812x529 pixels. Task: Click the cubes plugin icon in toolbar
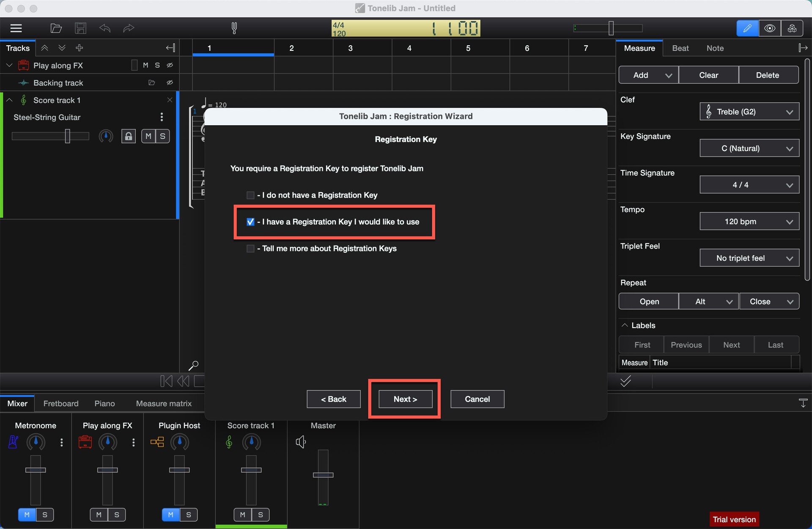pos(792,28)
